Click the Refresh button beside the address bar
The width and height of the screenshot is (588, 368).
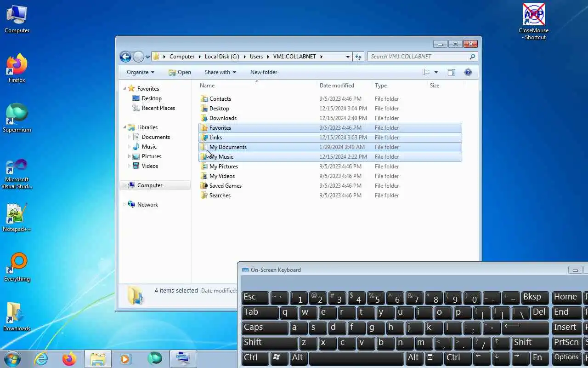(358, 57)
